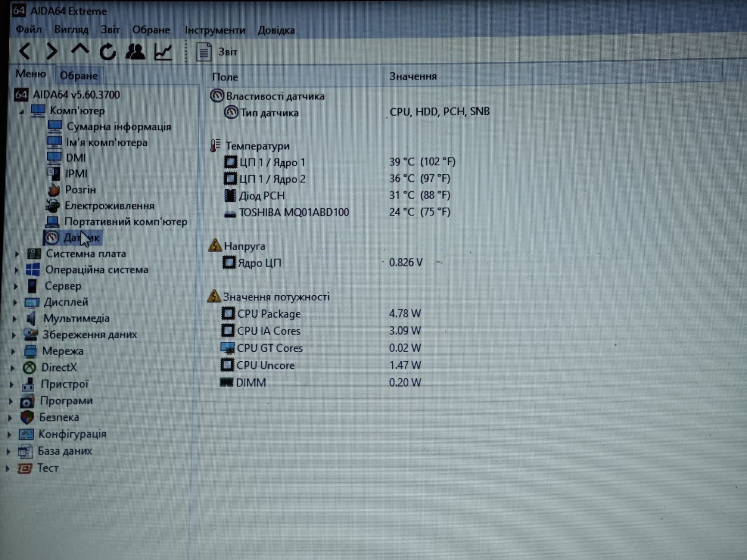
Task: Expand the Операційна система node
Action: pyautogui.click(x=16, y=270)
